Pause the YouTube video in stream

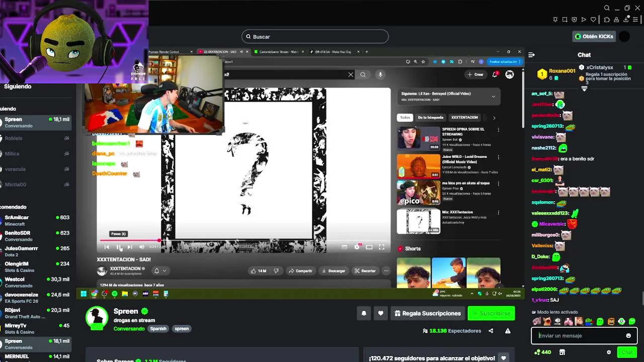(119, 247)
